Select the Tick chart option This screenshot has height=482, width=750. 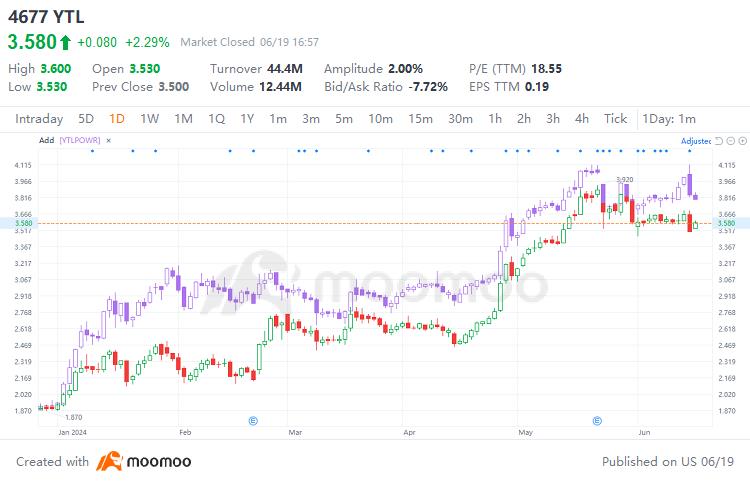615,119
